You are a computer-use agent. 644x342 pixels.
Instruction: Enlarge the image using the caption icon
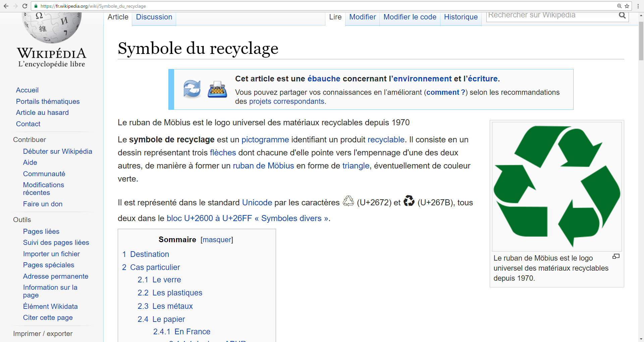click(x=616, y=257)
